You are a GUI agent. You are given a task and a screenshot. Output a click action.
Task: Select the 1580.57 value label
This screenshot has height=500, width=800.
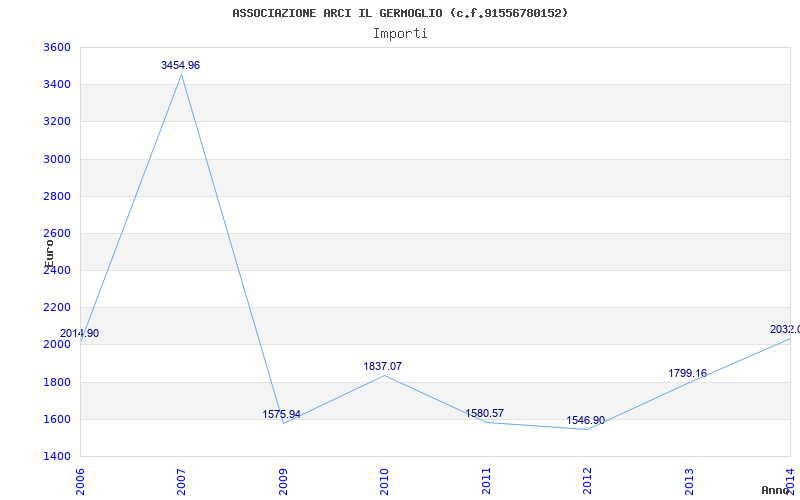485,413
